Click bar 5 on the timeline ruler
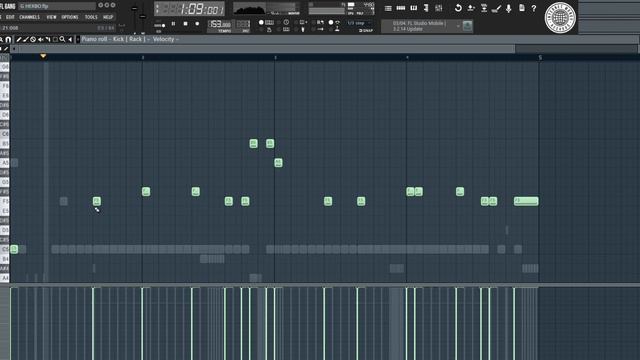Image resolution: width=640 pixels, height=360 pixels. tap(540, 58)
